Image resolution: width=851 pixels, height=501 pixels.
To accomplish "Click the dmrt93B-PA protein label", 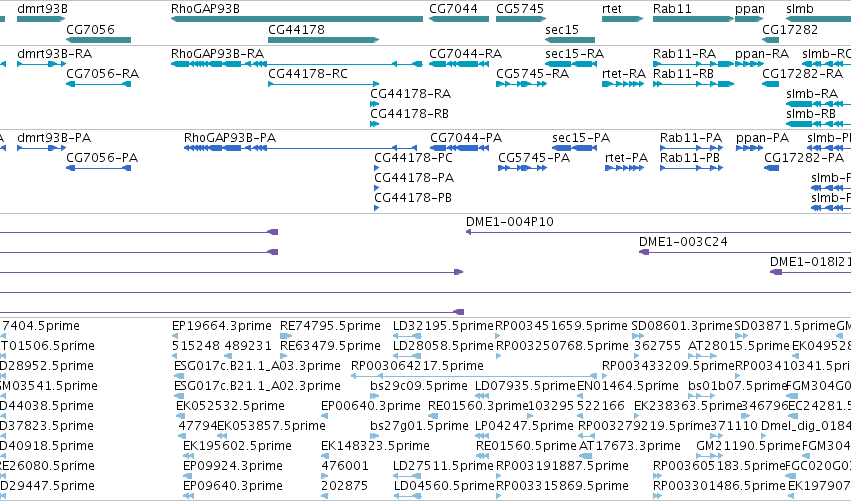I will (54, 138).
